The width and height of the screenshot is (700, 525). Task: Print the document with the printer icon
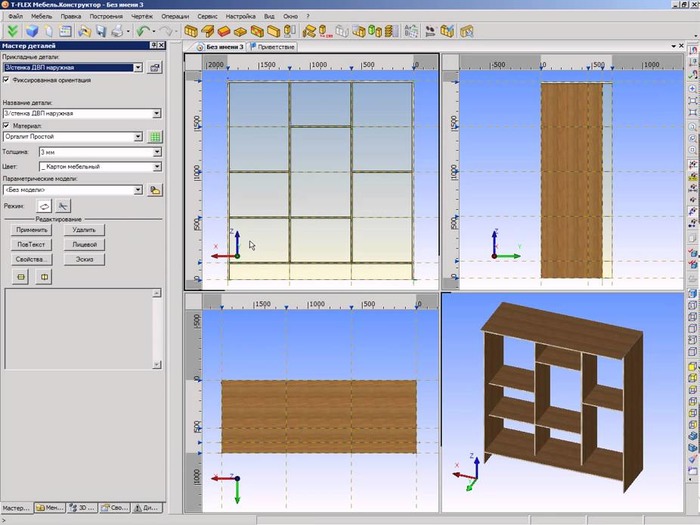(x=117, y=31)
